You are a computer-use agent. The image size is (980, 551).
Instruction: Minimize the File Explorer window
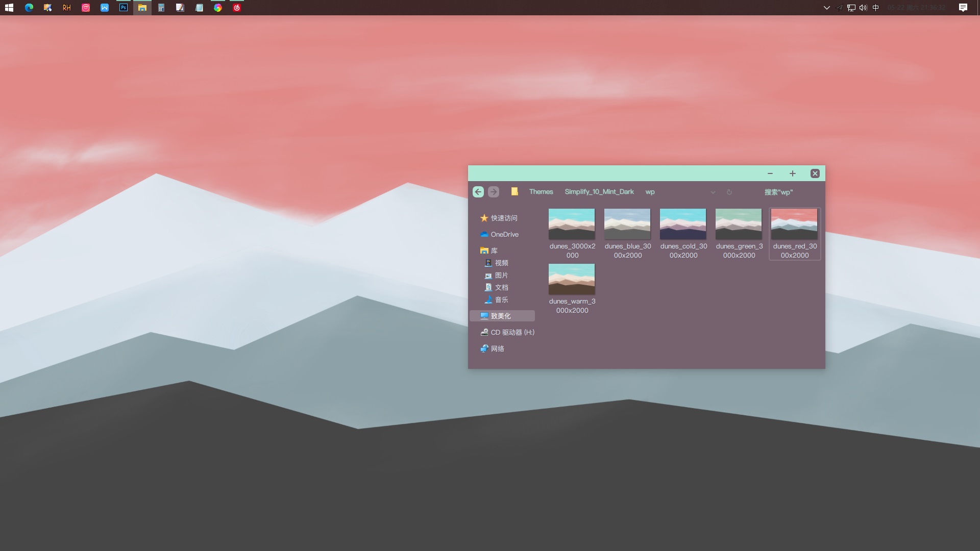pyautogui.click(x=770, y=173)
